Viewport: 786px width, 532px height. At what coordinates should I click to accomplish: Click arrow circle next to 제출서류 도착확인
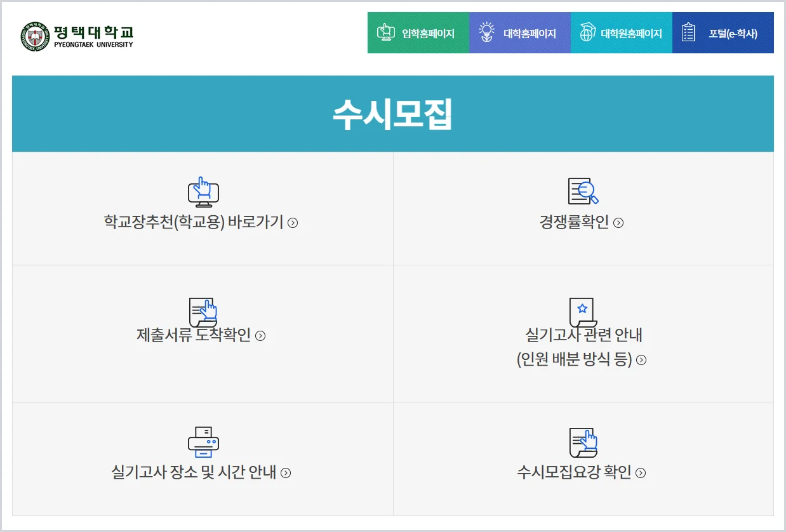point(260,336)
